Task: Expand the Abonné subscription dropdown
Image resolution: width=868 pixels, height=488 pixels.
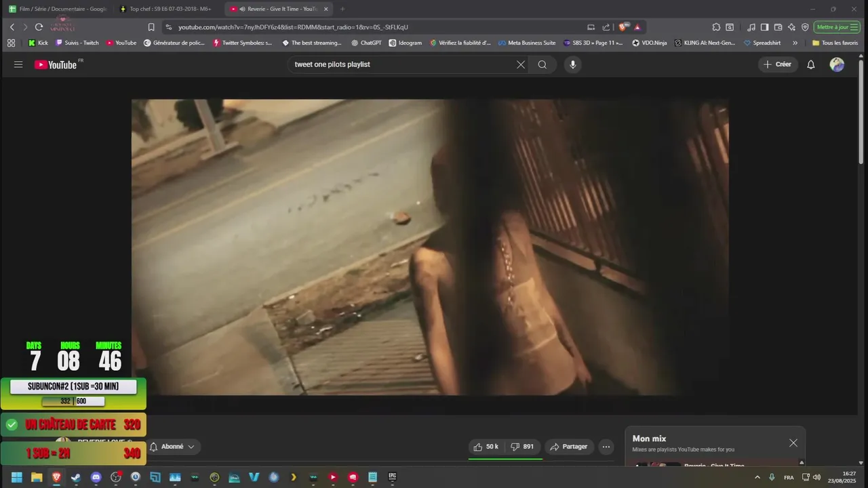Action: point(172,447)
